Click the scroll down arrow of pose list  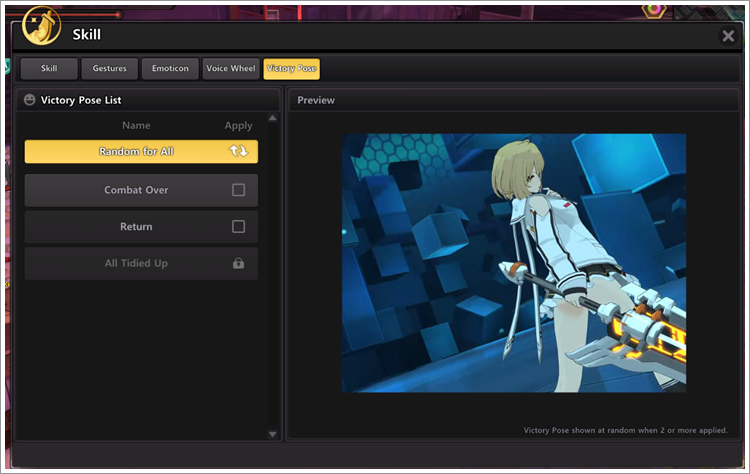273,434
